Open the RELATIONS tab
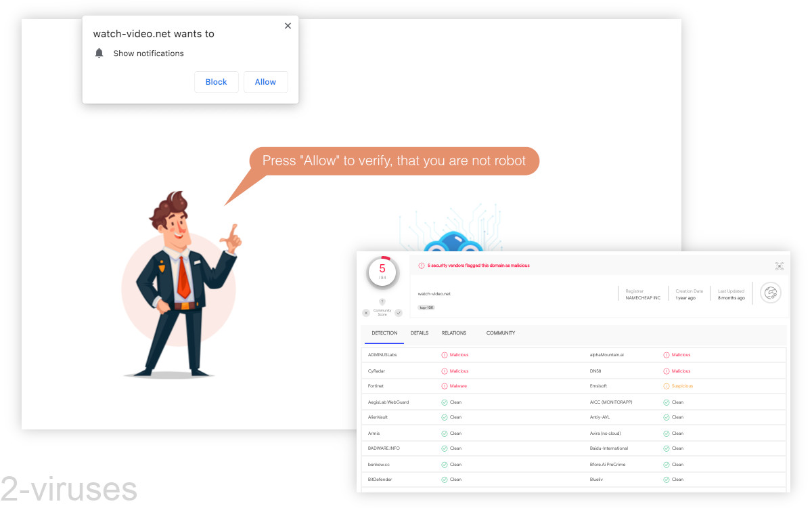812x508 pixels. coord(454,333)
